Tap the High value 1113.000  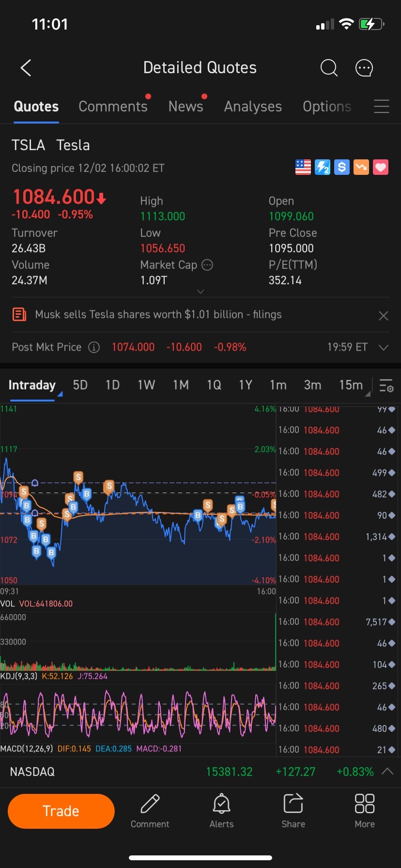pyautogui.click(x=163, y=217)
